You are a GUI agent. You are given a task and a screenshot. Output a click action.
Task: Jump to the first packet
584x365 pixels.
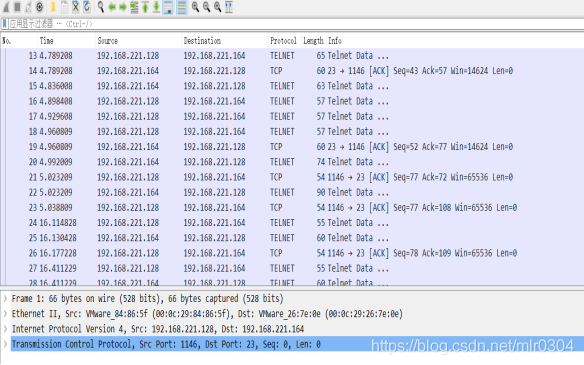coord(145,7)
